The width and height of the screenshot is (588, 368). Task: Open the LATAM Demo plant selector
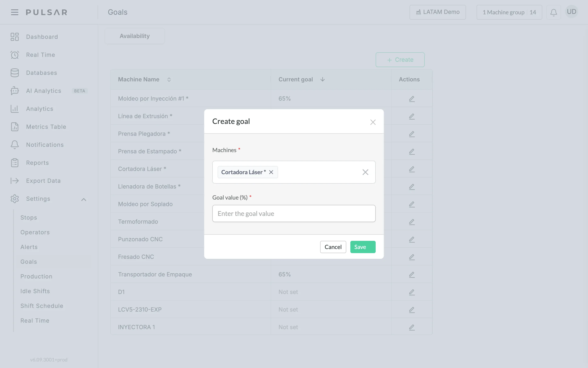(x=437, y=12)
